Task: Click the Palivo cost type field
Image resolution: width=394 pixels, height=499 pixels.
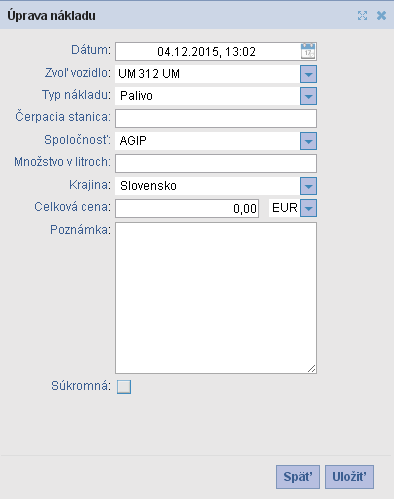Action: (207, 96)
